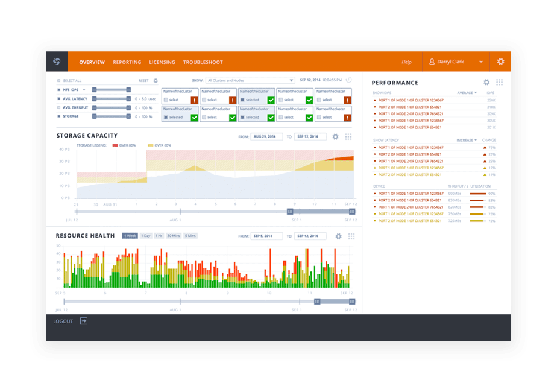
Task: Click the swirl logo in header
Action: pos(57,62)
